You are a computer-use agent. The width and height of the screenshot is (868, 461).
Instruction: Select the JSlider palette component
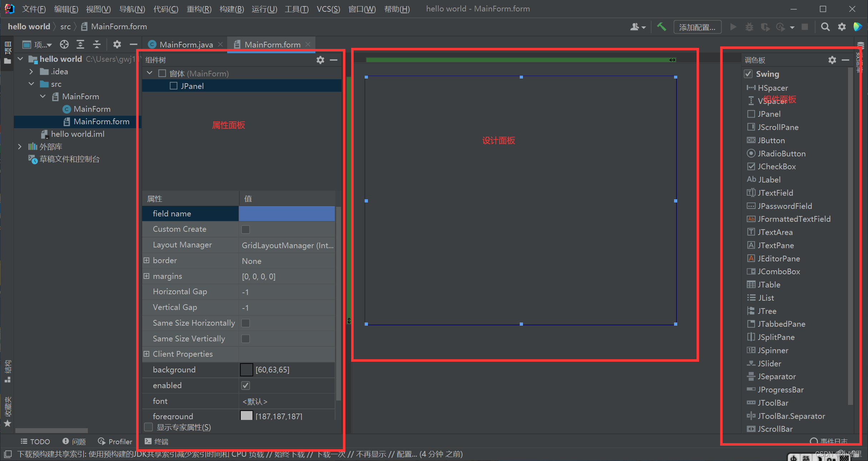tap(769, 364)
